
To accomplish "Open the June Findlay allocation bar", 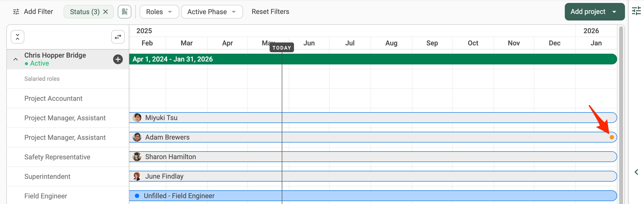I will coord(373,176).
